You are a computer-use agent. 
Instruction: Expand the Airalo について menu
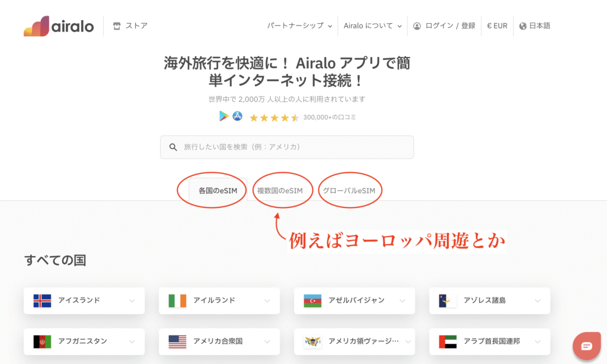372,25
